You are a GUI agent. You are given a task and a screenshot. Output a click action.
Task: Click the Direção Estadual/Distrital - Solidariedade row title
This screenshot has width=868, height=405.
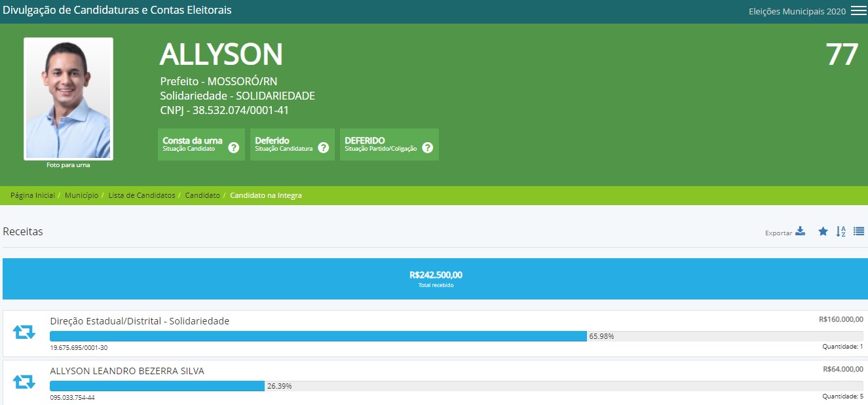pos(140,321)
